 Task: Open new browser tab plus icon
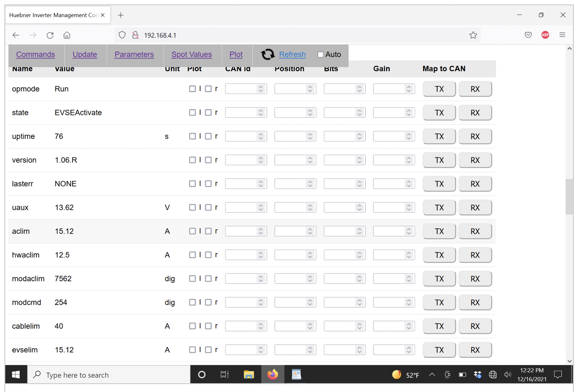click(x=120, y=15)
